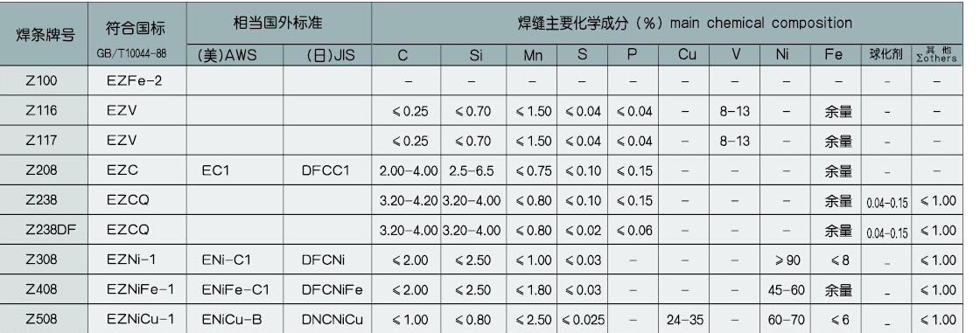Click the Z100 electrode row label

(x=43, y=80)
